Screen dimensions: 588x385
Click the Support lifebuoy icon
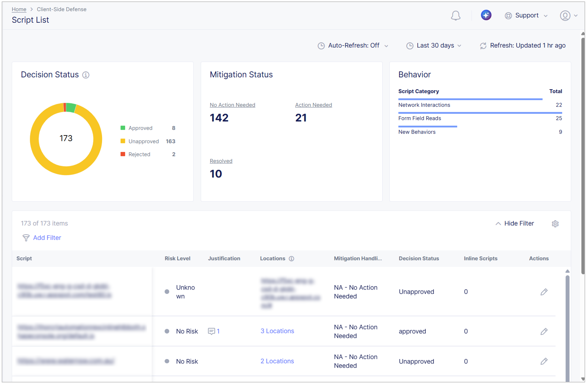pos(508,16)
